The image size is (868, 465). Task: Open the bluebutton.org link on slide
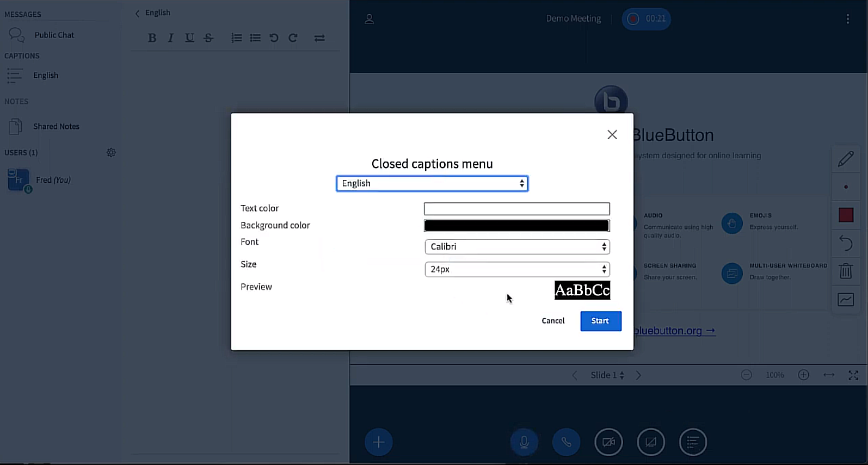[674, 331]
